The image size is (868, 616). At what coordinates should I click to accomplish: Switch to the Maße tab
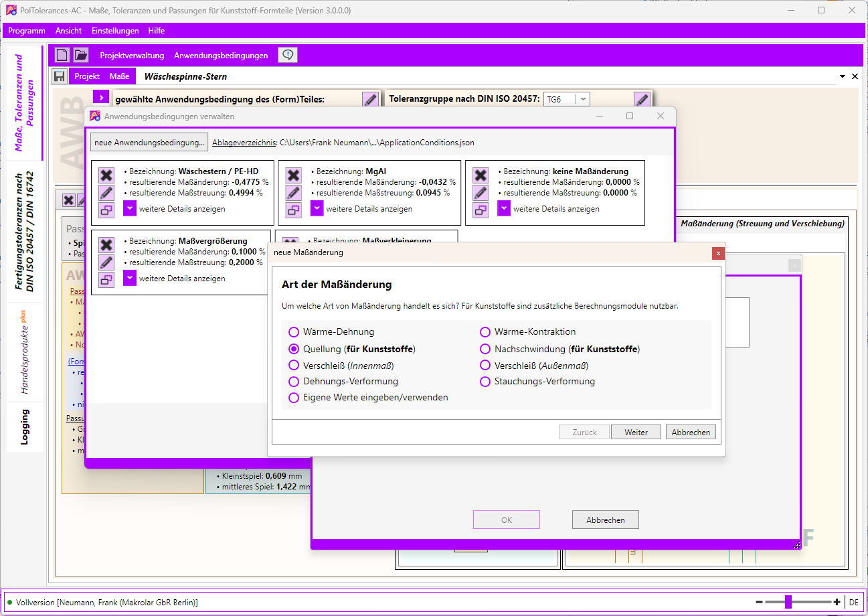click(119, 76)
